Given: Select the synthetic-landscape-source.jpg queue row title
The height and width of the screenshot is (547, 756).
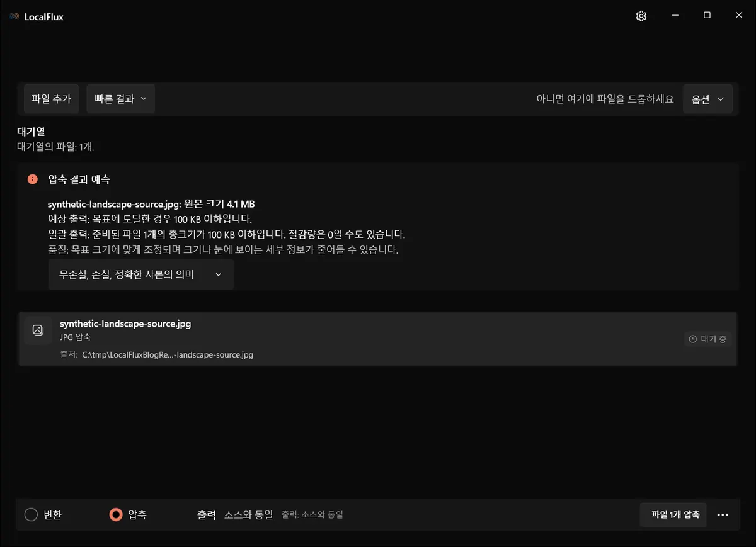Looking at the screenshot, I should pos(125,324).
